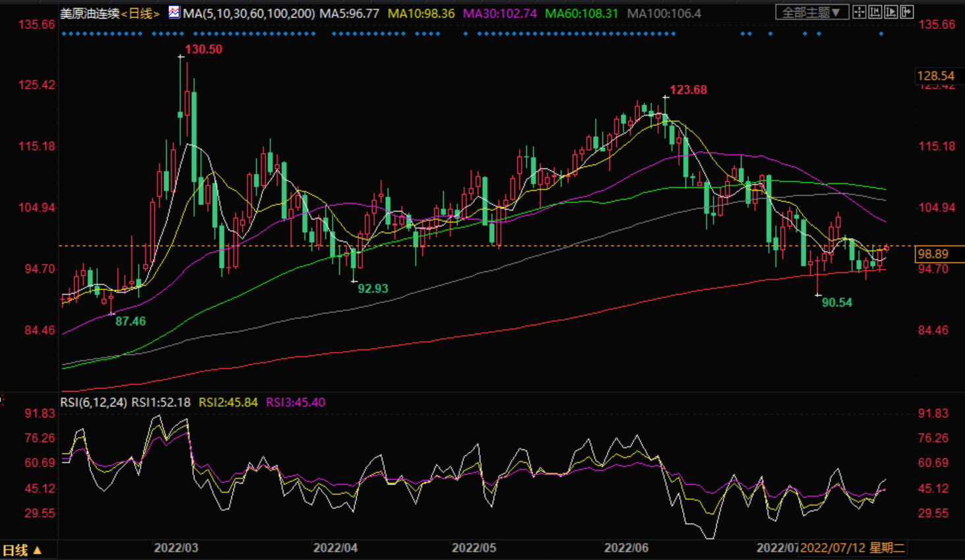The width and height of the screenshot is (965, 560).
Task: Select the RSI2:45.84 indicator label
Action: point(228,402)
